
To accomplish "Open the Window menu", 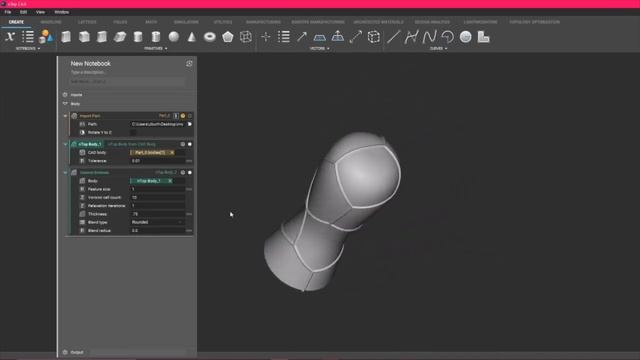I will click(x=62, y=12).
